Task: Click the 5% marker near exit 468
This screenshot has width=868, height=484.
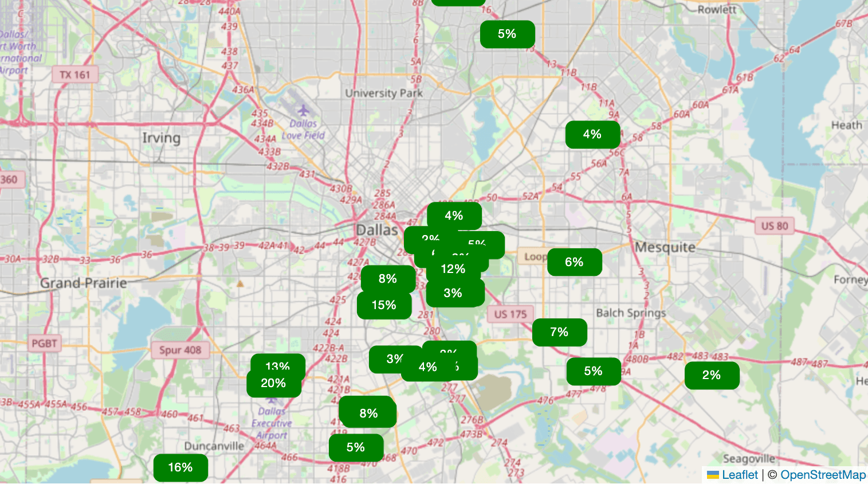Action: point(356,447)
